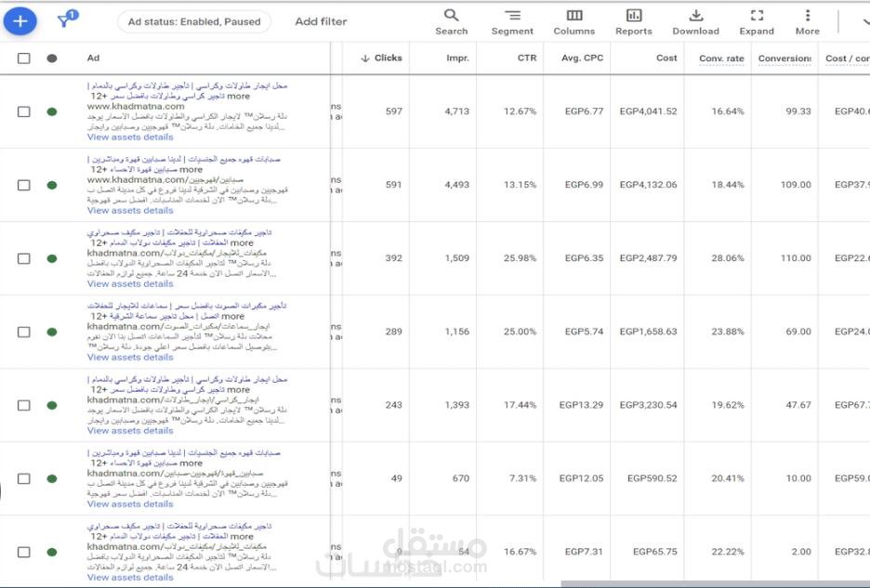Click Add filter
This screenshot has width=870, height=588.
[x=321, y=21]
